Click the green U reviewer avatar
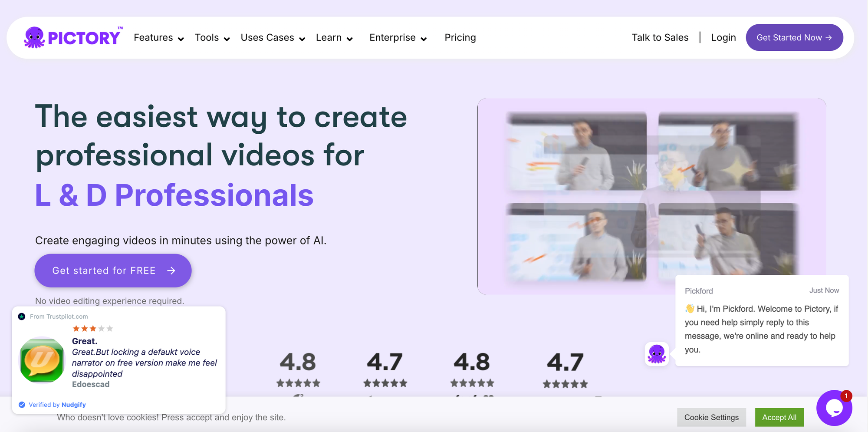The image size is (868, 432). click(42, 360)
